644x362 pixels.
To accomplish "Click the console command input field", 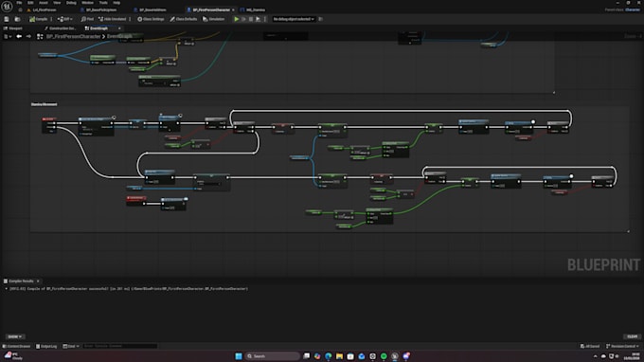I will (x=119, y=347).
